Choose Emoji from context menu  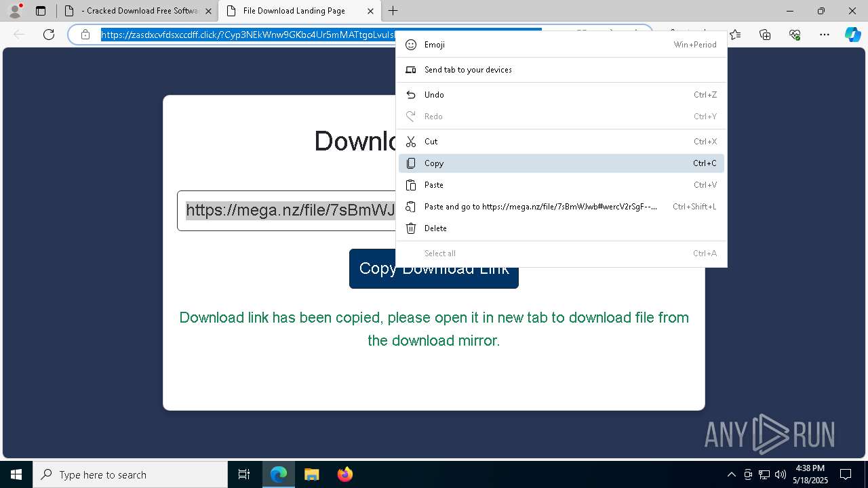(x=561, y=45)
